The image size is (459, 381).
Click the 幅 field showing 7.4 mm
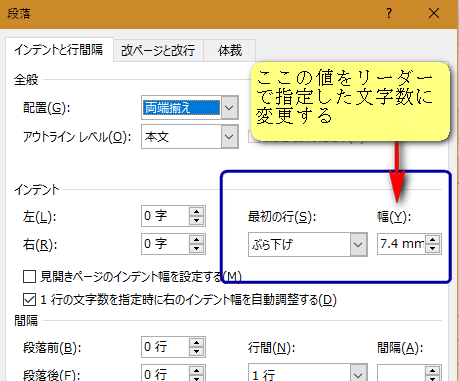401,244
